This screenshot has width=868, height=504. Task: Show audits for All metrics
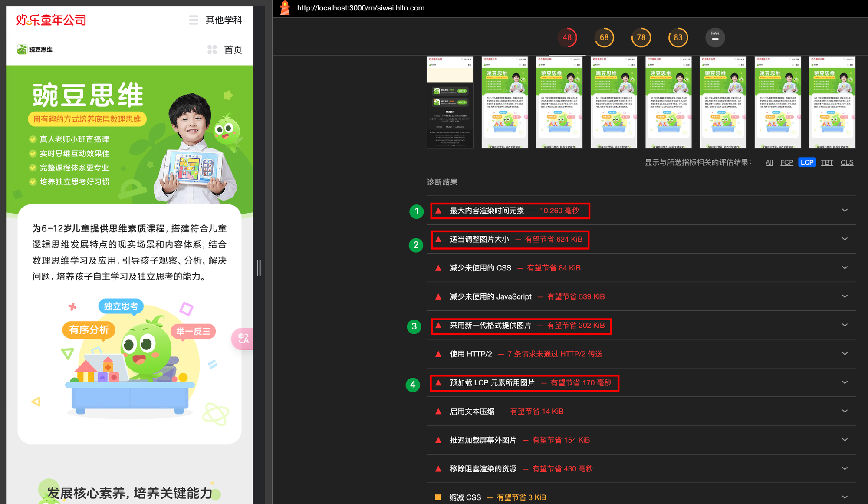point(769,162)
